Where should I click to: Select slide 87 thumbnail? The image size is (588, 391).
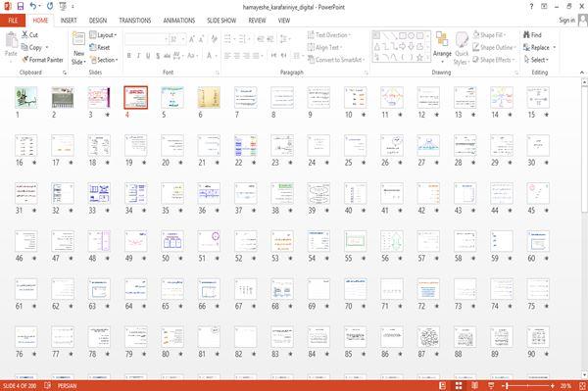click(428, 337)
